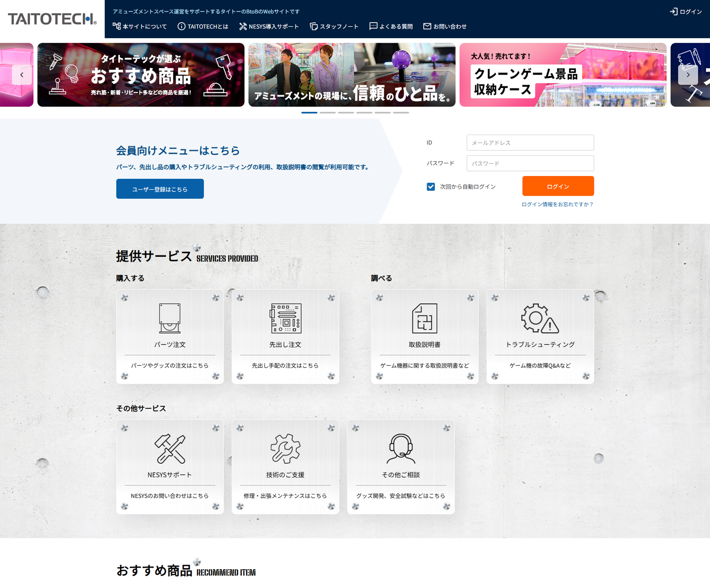Open the クレーンゲーム景品収納ケース banner

tap(563, 75)
